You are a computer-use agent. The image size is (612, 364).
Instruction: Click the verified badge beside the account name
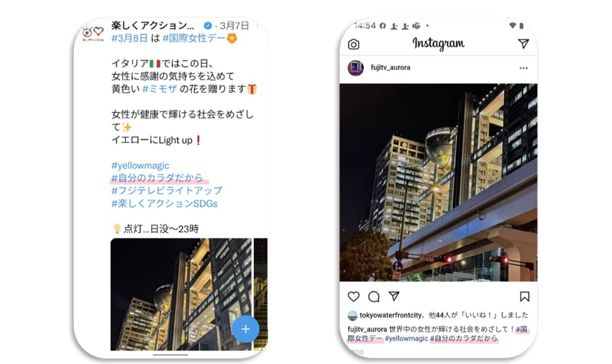coord(208,26)
